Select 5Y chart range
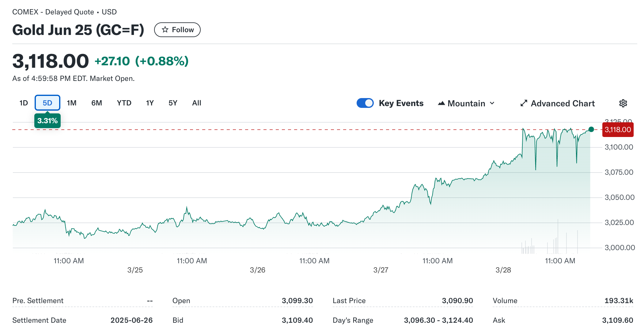 pos(173,103)
